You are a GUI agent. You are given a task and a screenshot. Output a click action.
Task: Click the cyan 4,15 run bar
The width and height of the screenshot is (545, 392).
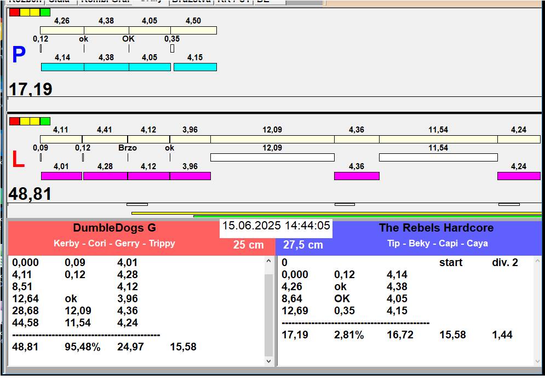pos(195,67)
